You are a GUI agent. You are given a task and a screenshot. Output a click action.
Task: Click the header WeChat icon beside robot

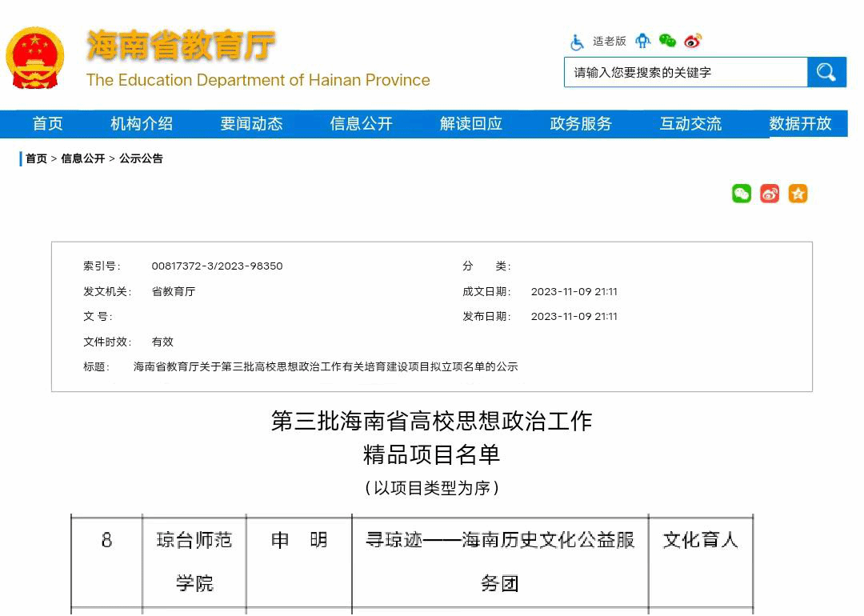pos(667,41)
